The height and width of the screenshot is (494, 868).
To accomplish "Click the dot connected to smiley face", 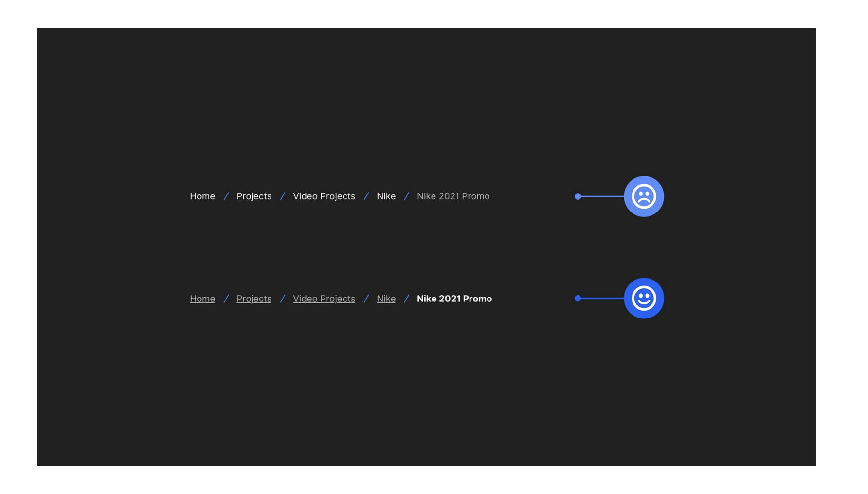I will [x=578, y=298].
